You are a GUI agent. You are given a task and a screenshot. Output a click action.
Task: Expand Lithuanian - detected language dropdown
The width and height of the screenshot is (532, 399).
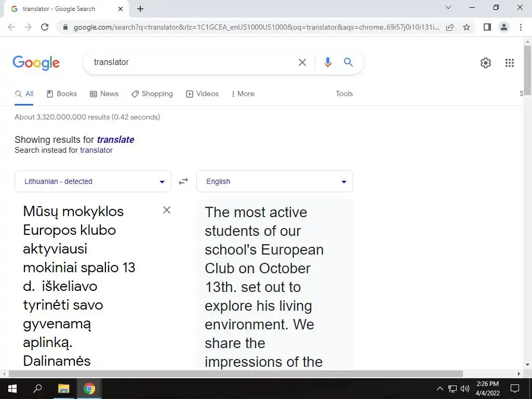(93, 181)
